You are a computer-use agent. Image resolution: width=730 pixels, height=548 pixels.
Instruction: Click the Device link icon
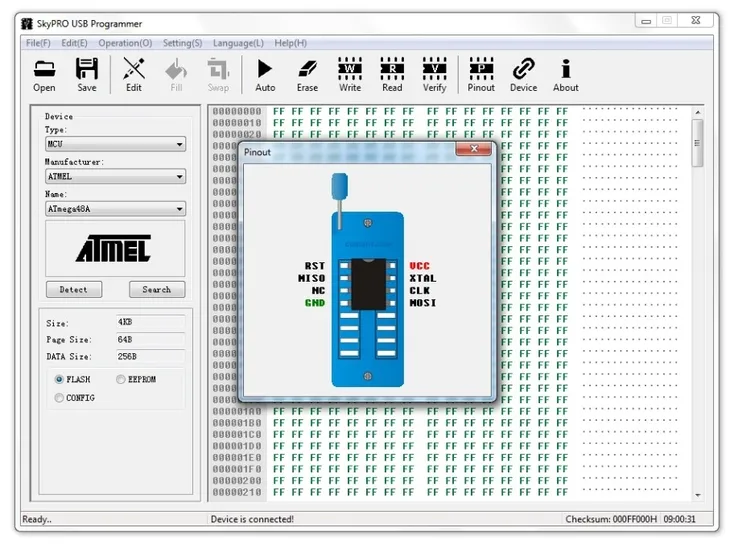coord(523,74)
